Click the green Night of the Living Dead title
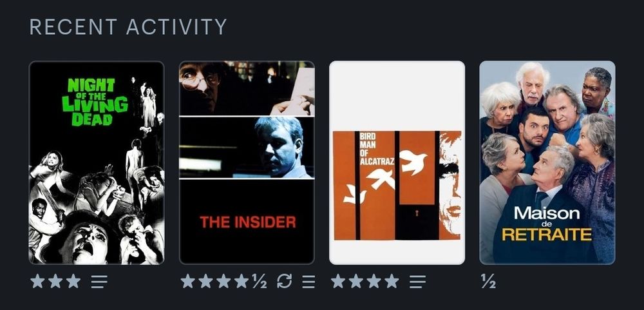 pyautogui.click(x=95, y=102)
